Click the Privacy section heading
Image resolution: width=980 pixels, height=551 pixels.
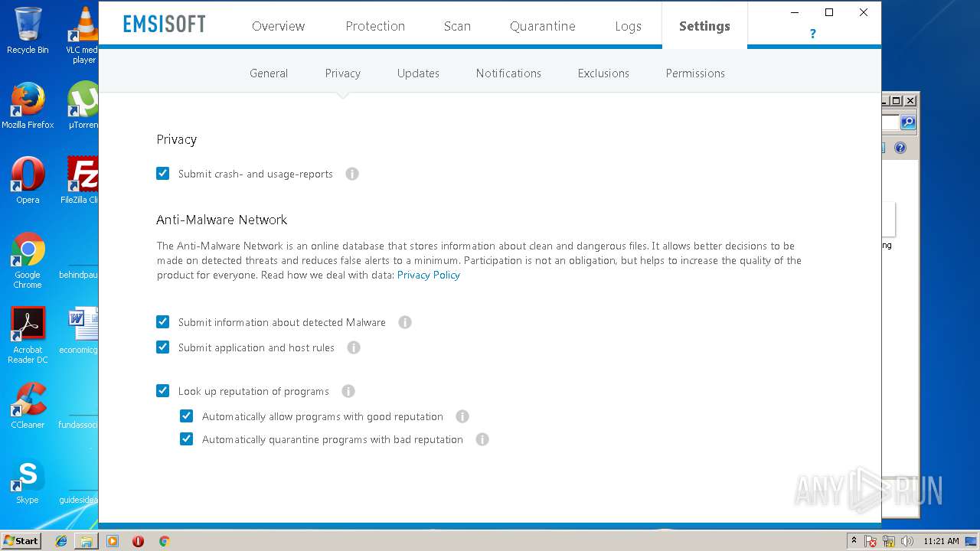(x=177, y=139)
